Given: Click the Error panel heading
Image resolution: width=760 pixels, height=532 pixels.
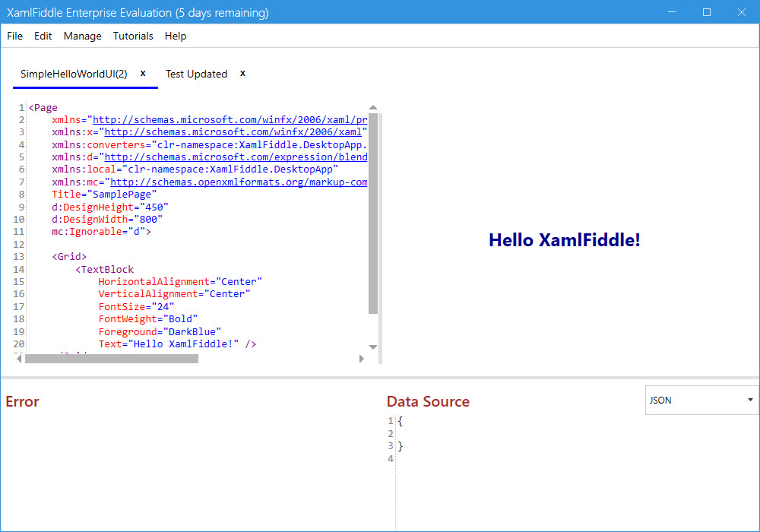Looking at the screenshot, I should 22,401.
